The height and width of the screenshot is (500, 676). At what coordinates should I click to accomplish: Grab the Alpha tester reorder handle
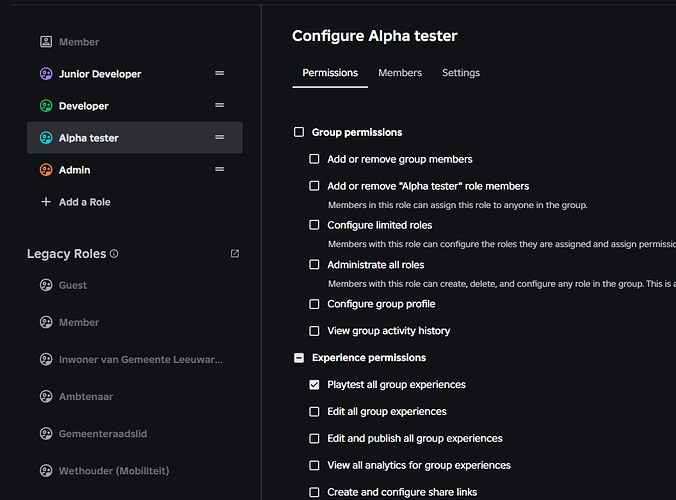click(x=219, y=137)
